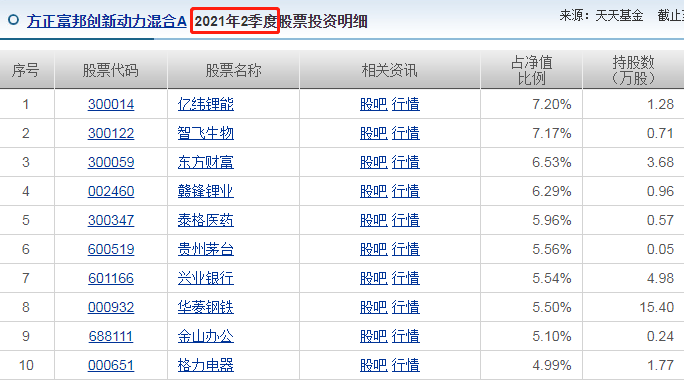This screenshot has height=381, width=684.
Task: Click the 股票代码 column header
Action: click(111, 70)
